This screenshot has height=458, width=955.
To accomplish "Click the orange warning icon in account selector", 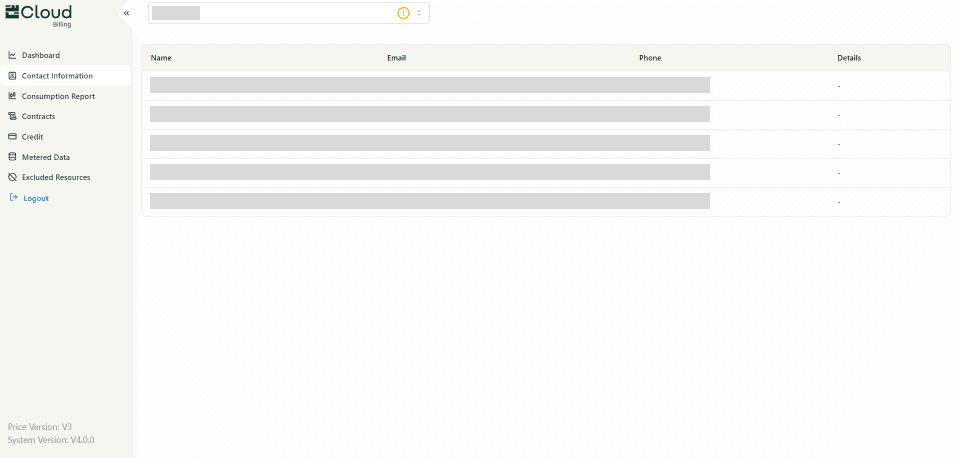I will 403,13.
